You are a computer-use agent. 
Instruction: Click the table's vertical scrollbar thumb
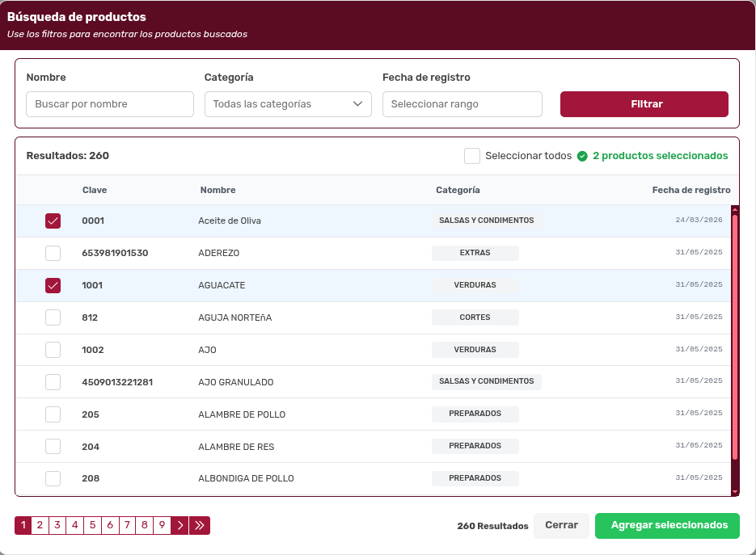(735, 335)
